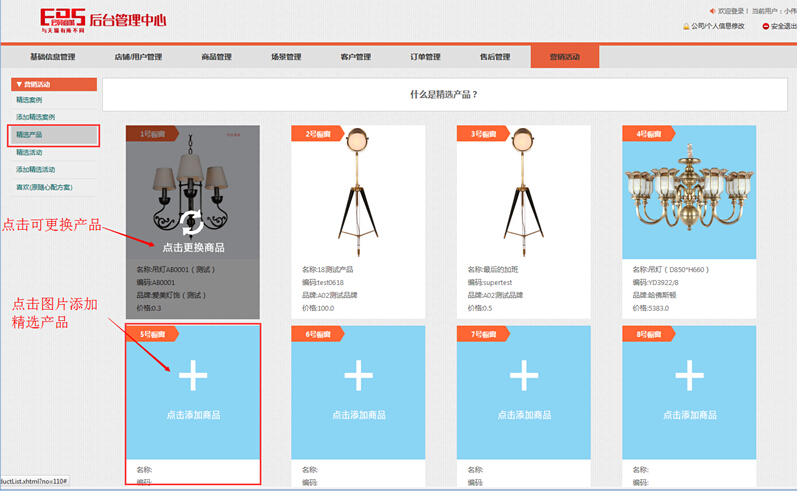Click the tripod floor lamp image in 3号橱窗
This screenshot has height=491, width=797.
524,192
